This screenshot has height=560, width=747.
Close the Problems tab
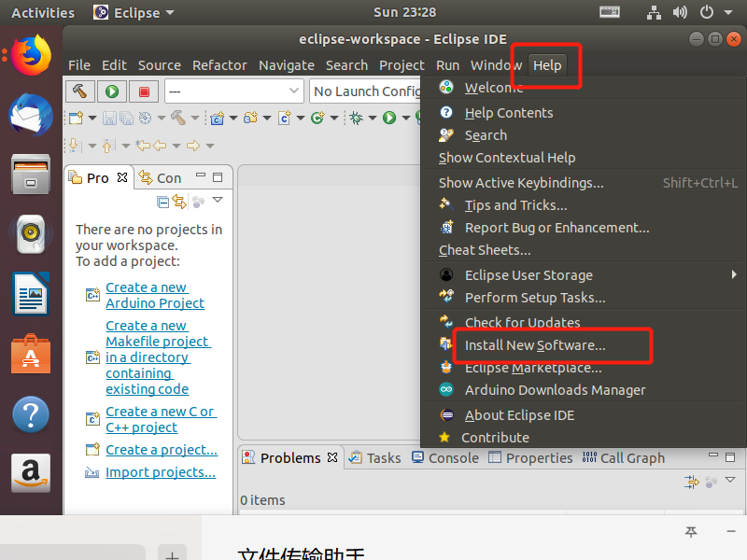(332, 457)
